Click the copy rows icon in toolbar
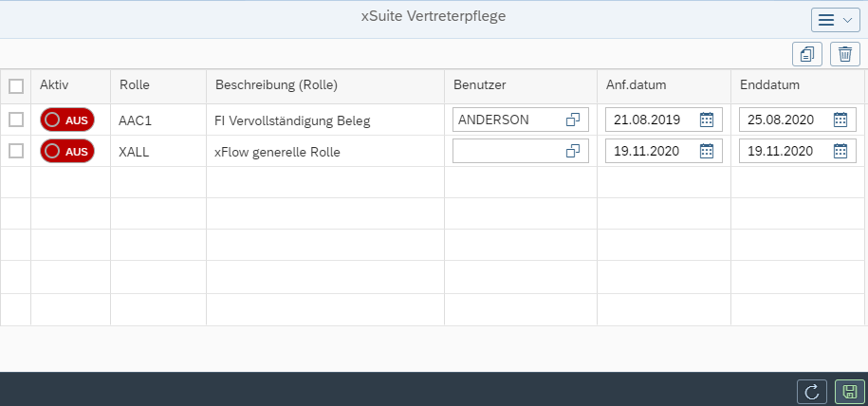This screenshot has height=406, width=868. point(807,54)
